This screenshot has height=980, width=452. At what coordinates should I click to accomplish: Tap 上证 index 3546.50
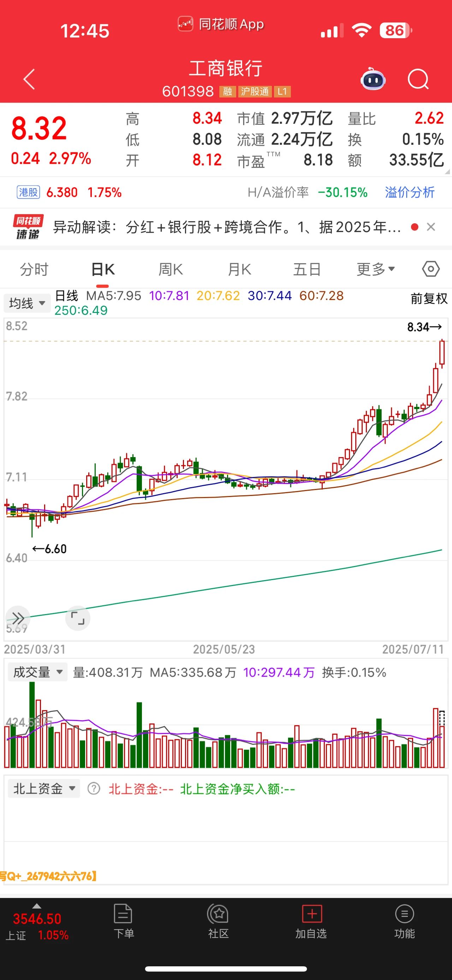click(x=37, y=919)
